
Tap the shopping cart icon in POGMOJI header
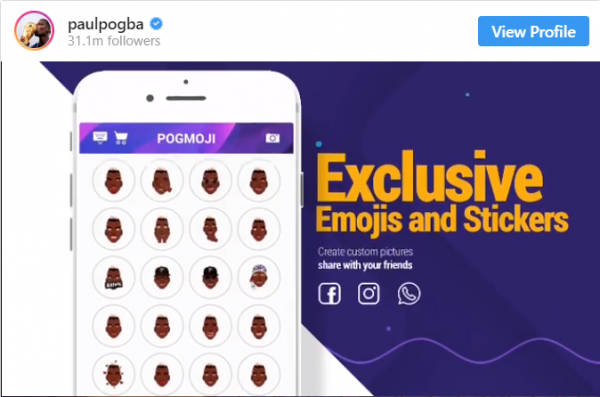pyautogui.click(x=121, y=138)
